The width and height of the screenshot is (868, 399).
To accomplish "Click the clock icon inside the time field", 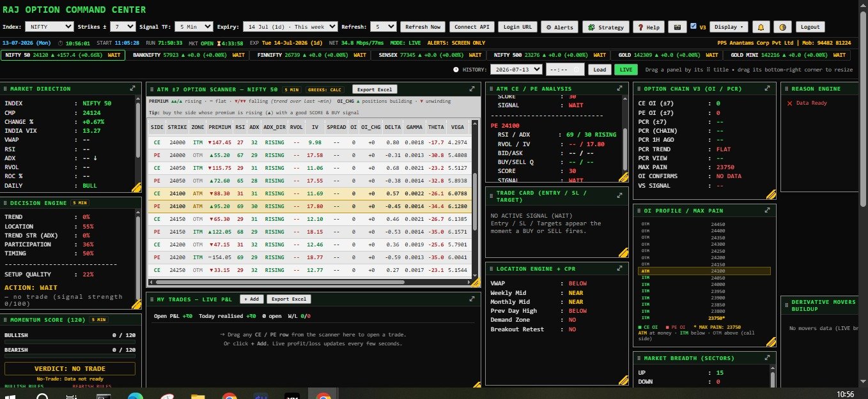I will 576,70.
